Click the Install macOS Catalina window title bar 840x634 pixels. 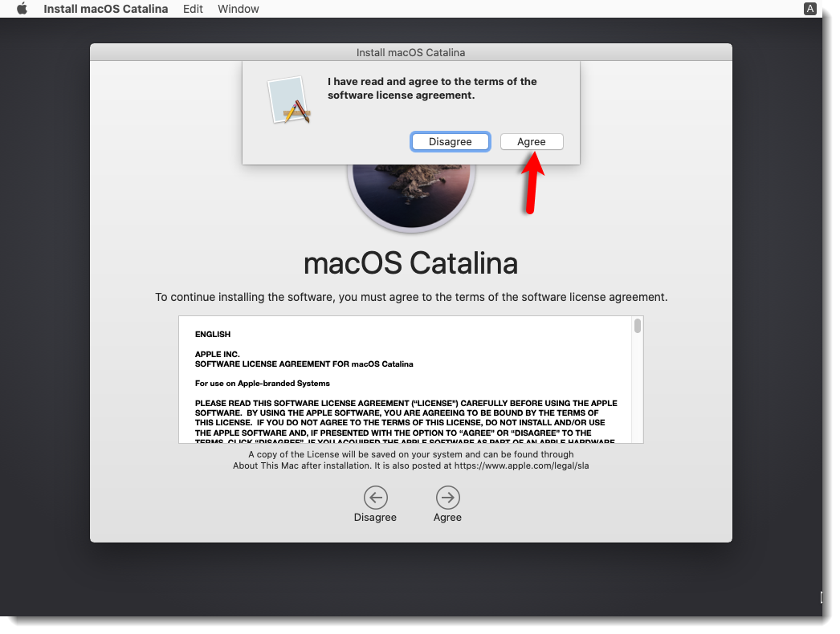(411, 52)
